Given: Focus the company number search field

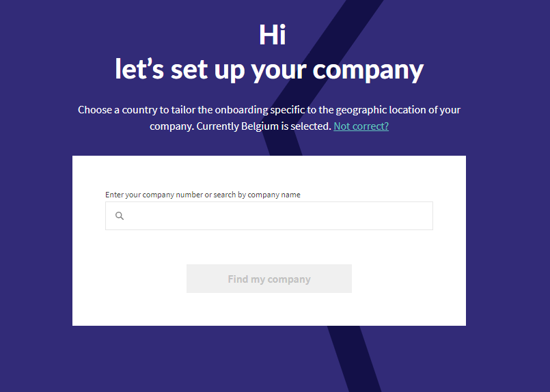Looking at the screenshot, I should coord(269,216).
